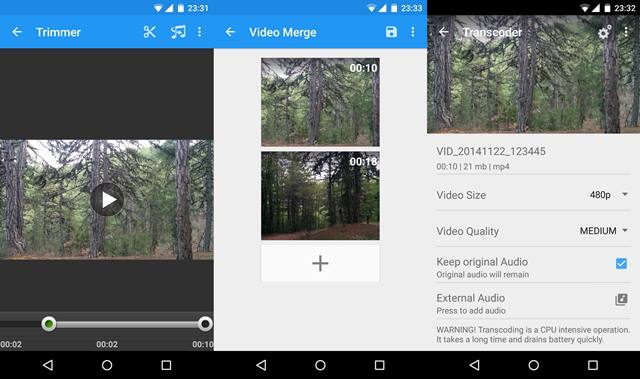The height and width of the screenshot is (379, 640).
Task: Save the merged video using the floppy icon
Action: coord(391,32)
